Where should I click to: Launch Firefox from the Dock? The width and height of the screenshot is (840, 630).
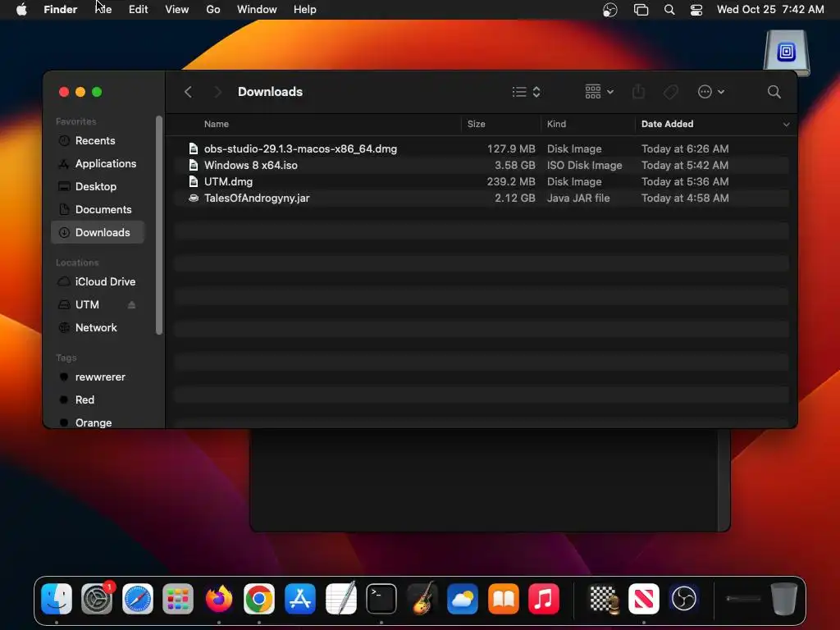(218, 598)
